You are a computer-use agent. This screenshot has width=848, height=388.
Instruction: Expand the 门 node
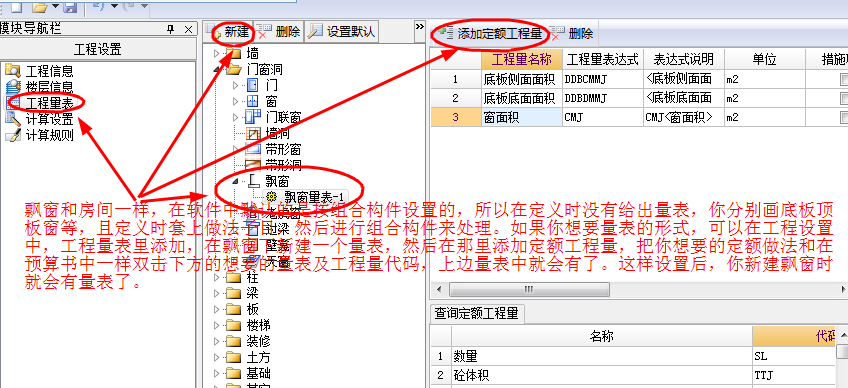coord(235,86)
